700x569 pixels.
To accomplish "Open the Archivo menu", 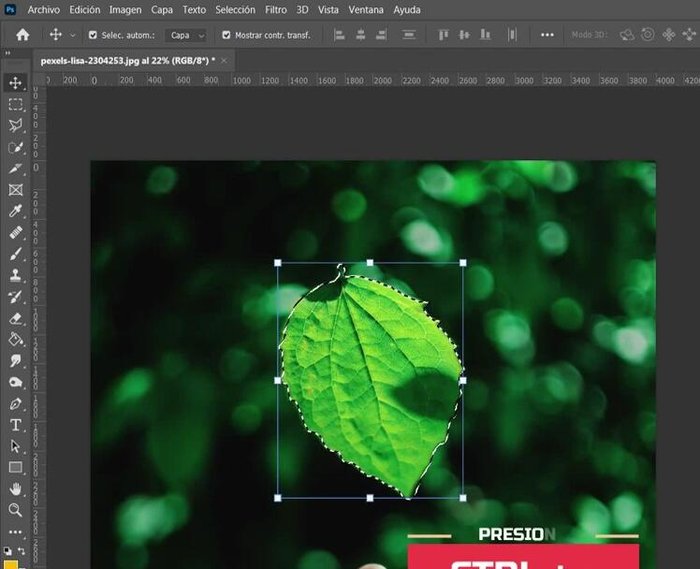I will click(44, 10).
